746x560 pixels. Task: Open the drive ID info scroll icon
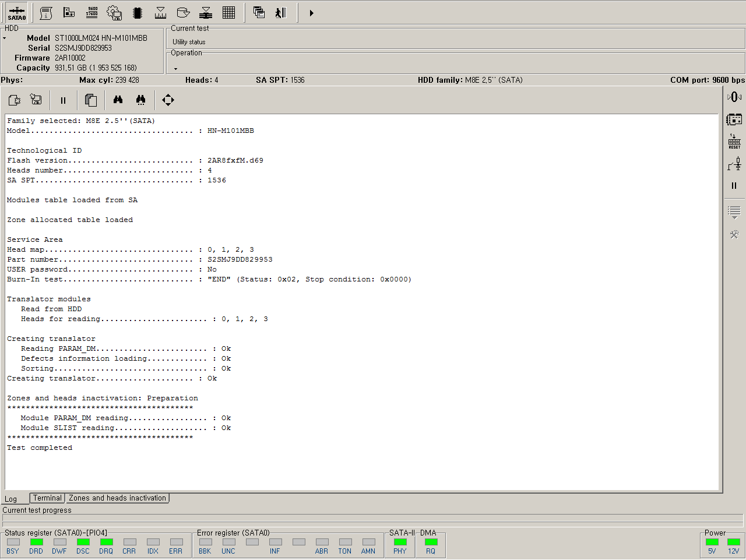[x=46, y=13]
